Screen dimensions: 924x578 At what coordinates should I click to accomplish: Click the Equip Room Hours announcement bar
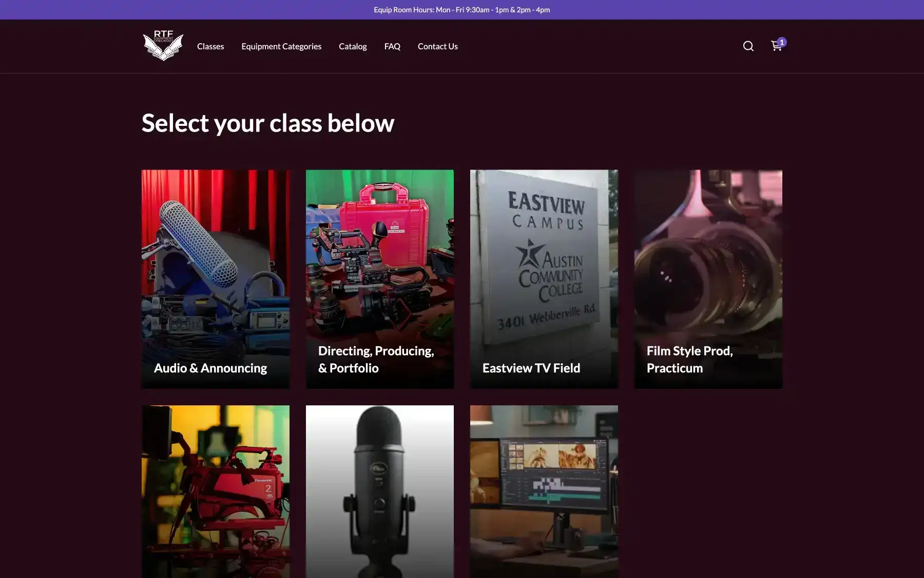coord(462,10)
